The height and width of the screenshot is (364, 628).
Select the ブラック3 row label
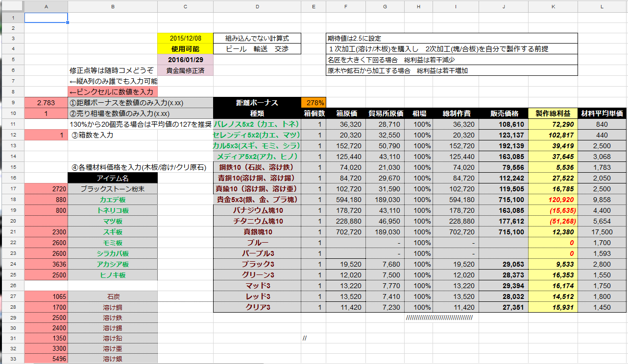point(257,264)
